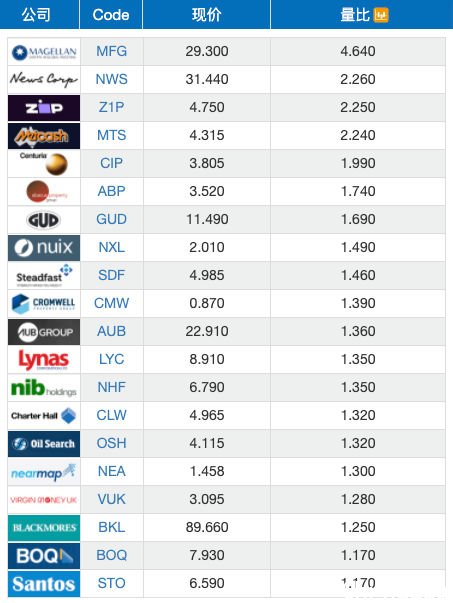
Task: Sort by the Code column header
Action: [x=111, y=15]
